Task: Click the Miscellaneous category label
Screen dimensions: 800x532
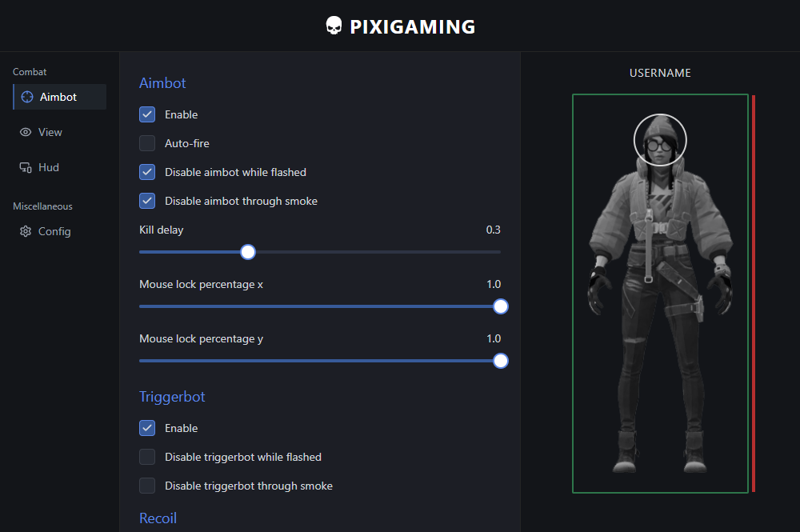Action: [x=43, y=206]
